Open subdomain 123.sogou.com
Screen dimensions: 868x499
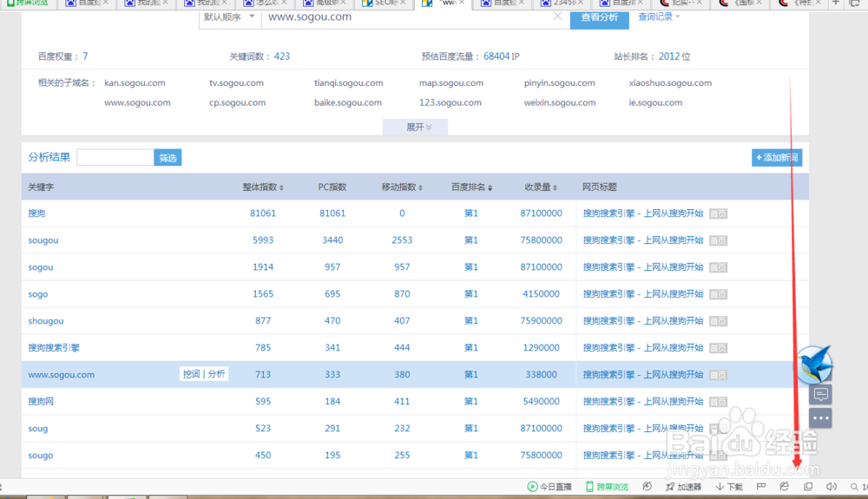click(450, 103)
